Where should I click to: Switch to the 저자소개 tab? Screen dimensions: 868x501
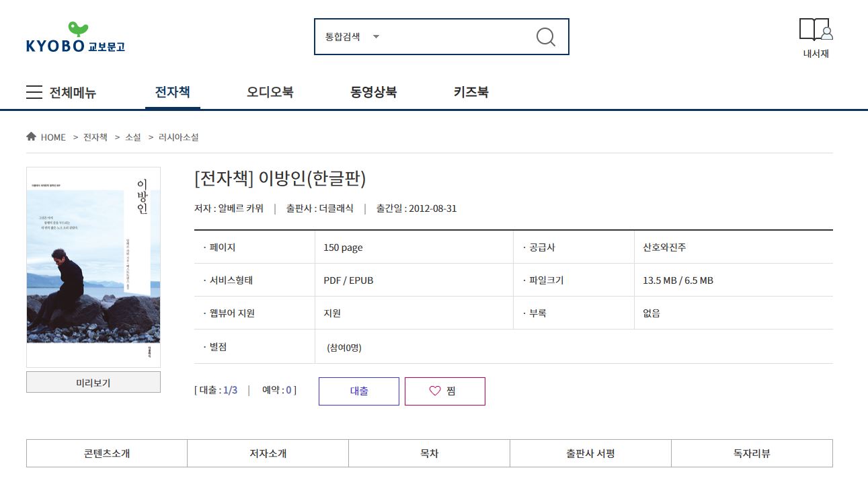268,453
